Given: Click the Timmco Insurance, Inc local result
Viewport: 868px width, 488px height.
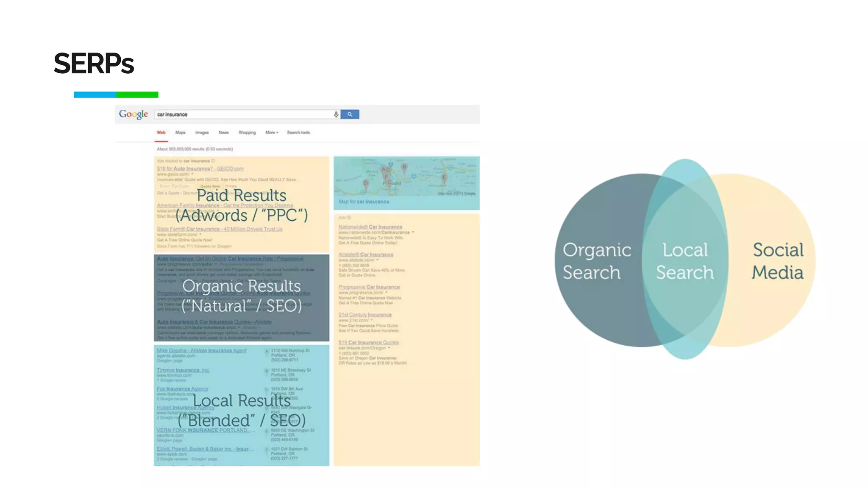Looking at the screenshot, I should tap(183, 370).
